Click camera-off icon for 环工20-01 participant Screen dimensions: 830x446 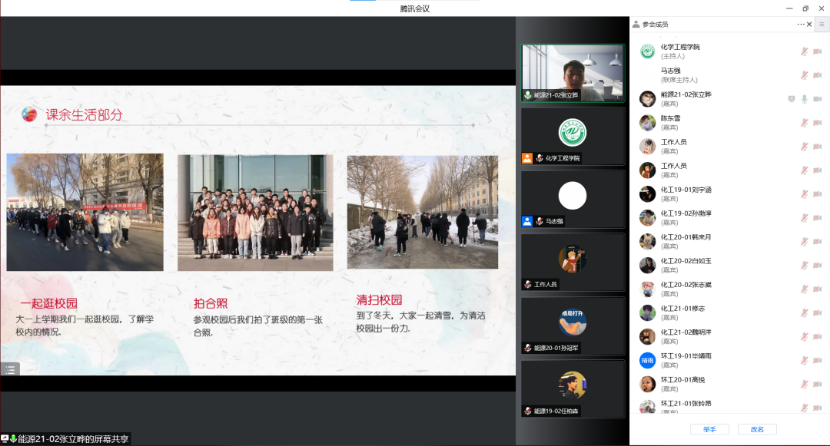tap(817, 385)
